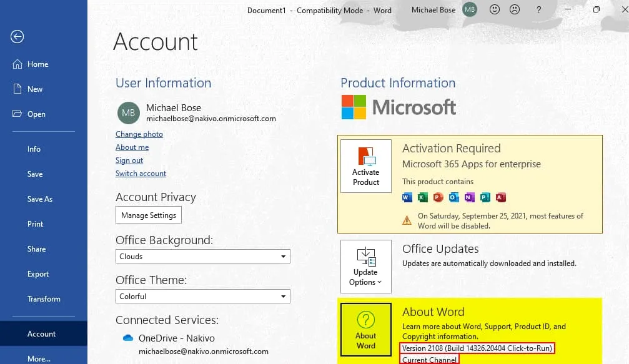Click the Activate Product icon button
This screenshot has height=364, width=629.
[x=365, y=165]
